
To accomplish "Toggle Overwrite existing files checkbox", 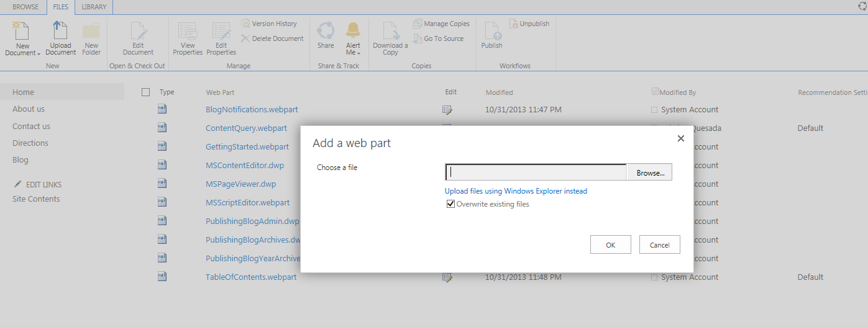I will 450,204.
